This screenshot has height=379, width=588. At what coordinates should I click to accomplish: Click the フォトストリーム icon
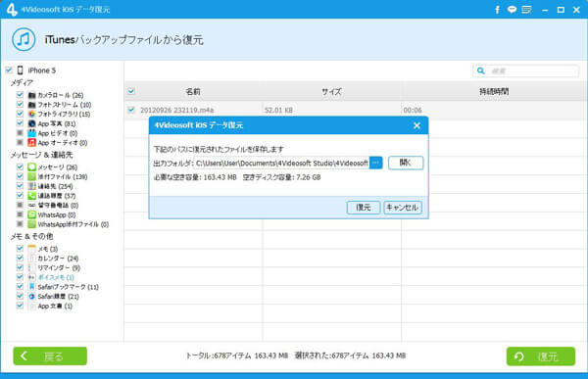pyautogui.click(x=32, y=105)
